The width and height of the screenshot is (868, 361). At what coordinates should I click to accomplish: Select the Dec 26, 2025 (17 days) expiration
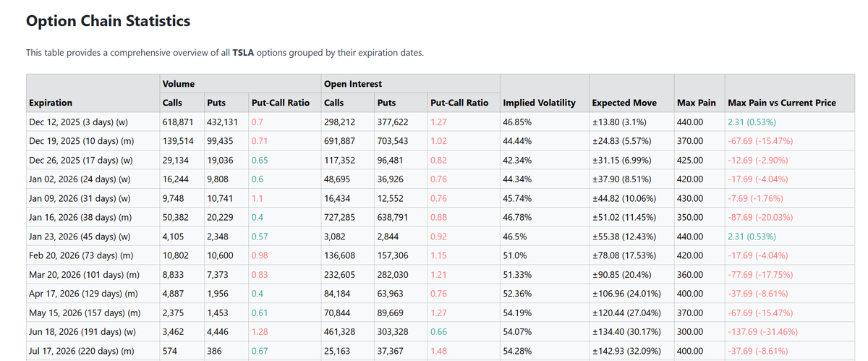coord(81,159)
